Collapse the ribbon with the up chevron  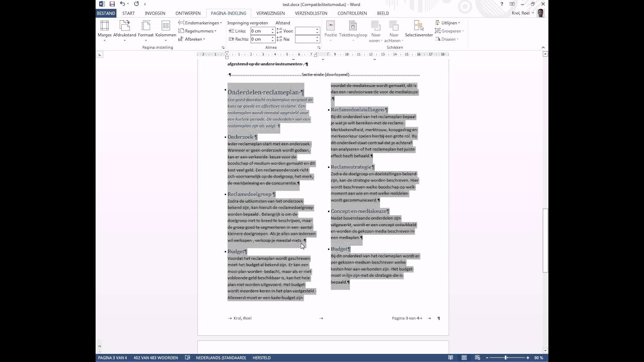(x=544, y=47)
